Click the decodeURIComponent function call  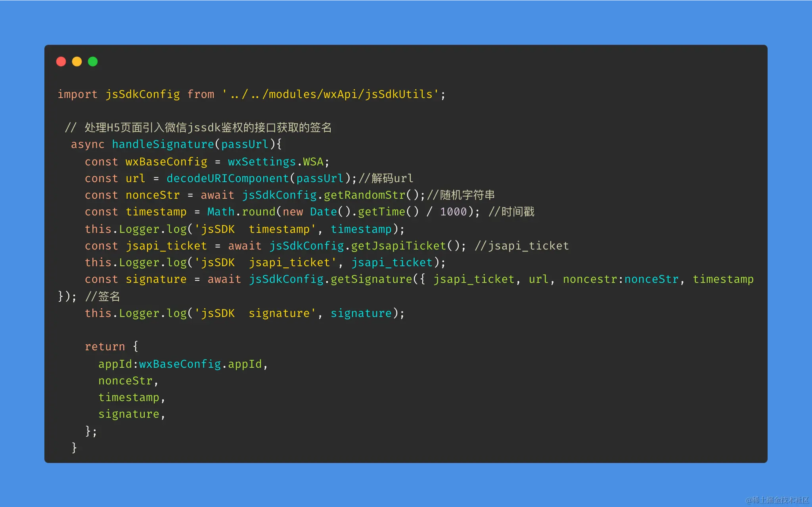click(x=228, y=179)
